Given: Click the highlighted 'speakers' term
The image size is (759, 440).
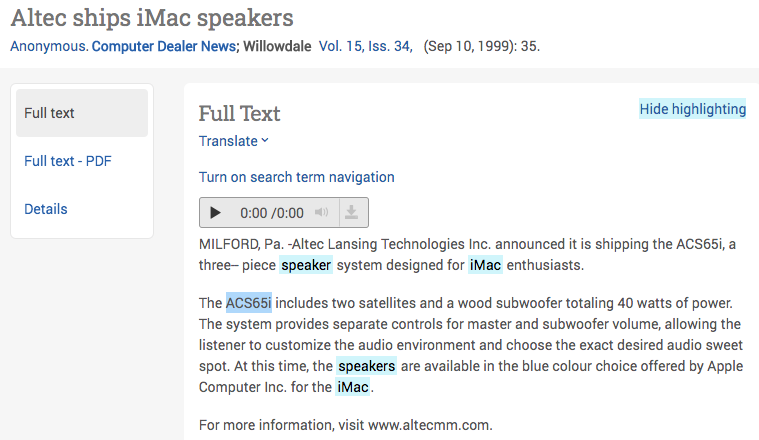Looking at the screenshot, I should tap(366, 366).
